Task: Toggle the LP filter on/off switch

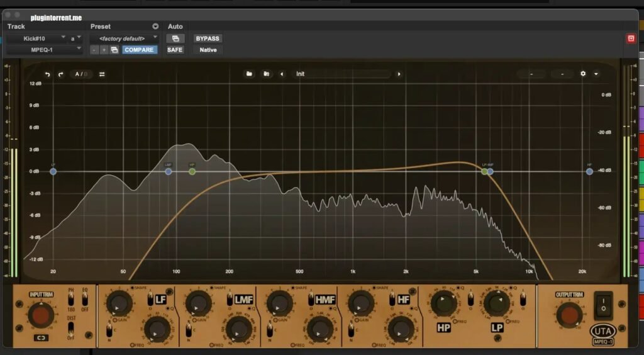Action: tap(523, 300)
